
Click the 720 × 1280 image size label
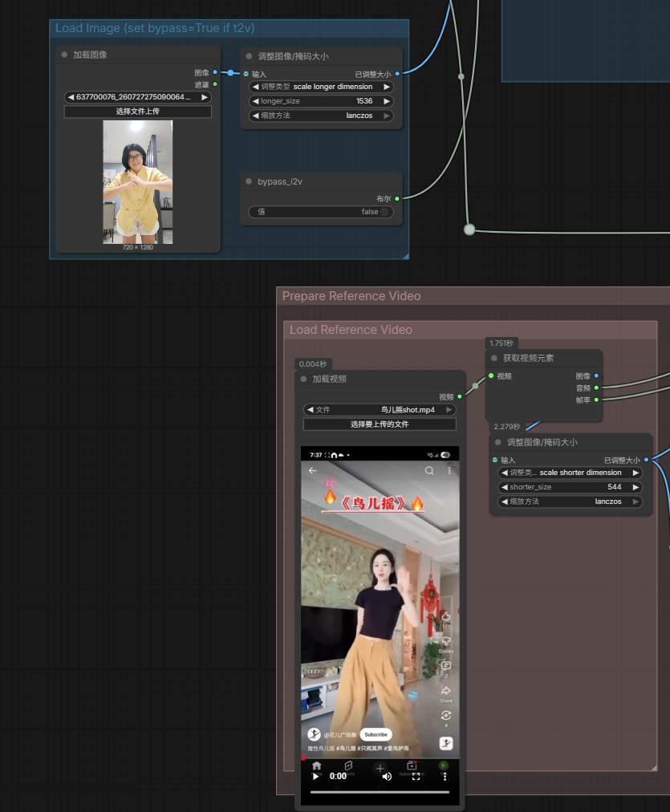pyautogui.click(x=138, y=247)
